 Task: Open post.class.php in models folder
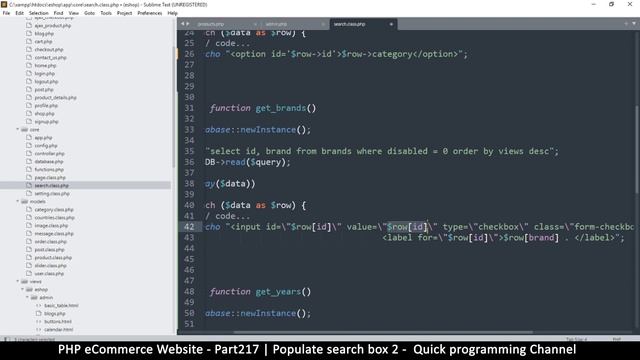pos(49,249)
